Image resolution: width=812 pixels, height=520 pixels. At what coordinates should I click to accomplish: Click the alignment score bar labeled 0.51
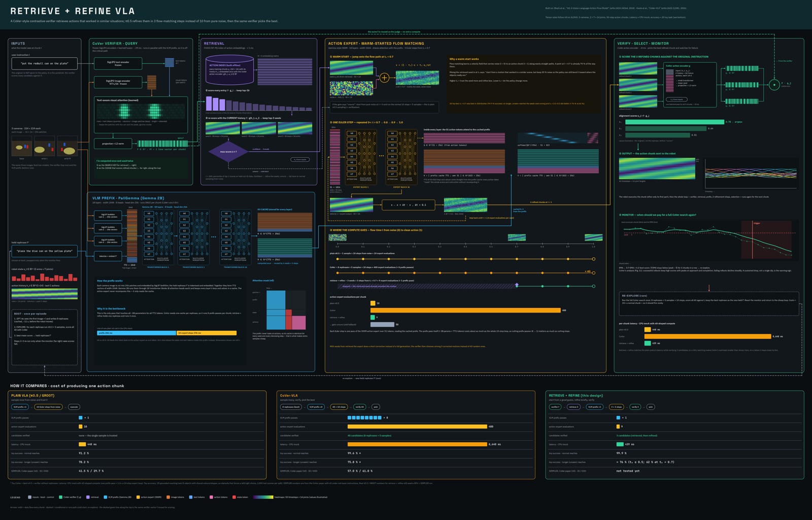(x=657, y=135)
